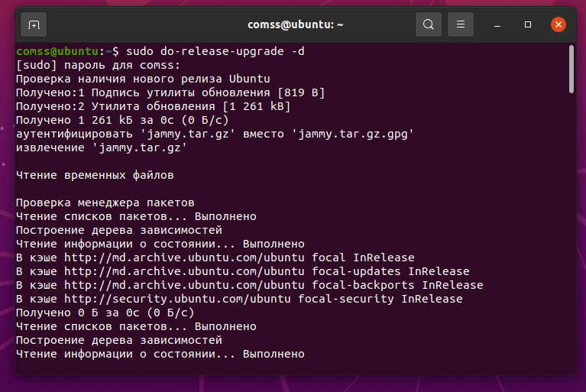Maximize the terminal window
The height and width of the screenshot is (392, 586).
528,24
